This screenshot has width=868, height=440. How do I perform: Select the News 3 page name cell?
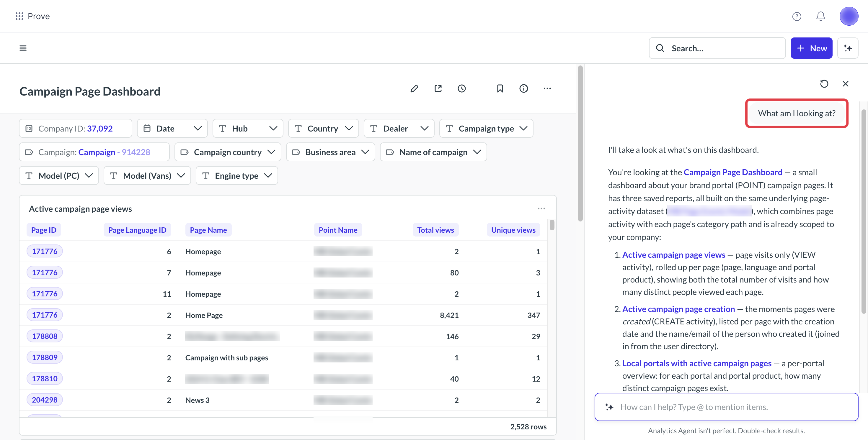pos(198,400)
